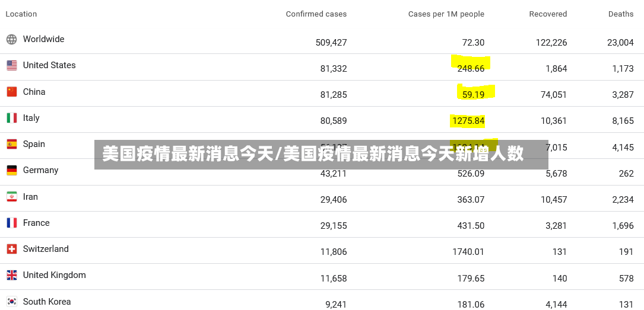
Task: Click Spain deaths count 4,145
Action: pos(623,147)
